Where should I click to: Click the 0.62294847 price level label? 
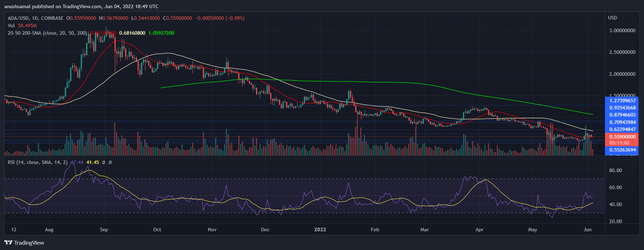(x=622, y=129)
